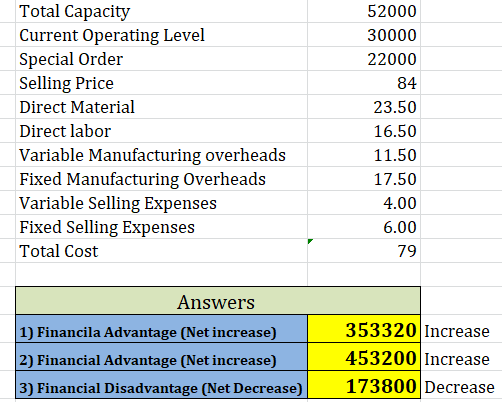Click the 'Answers' header cell
Image resolution: width=502 pixels, height=402 pixels.
coord(218,301)
